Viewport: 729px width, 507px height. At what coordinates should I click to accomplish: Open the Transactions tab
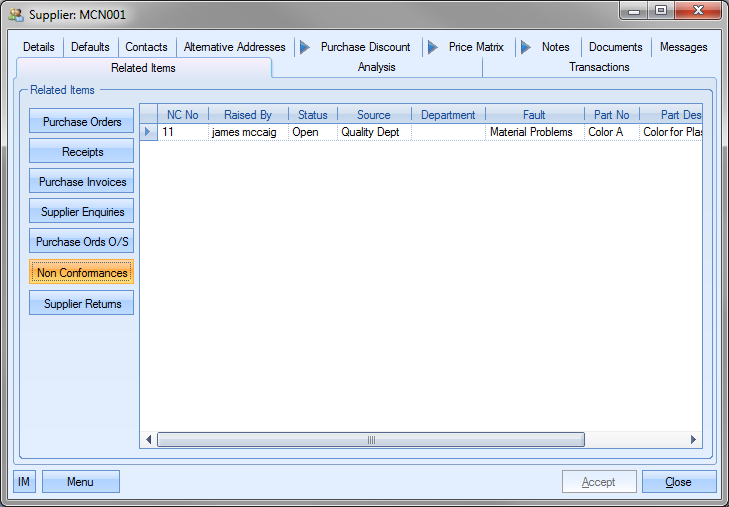599,68
